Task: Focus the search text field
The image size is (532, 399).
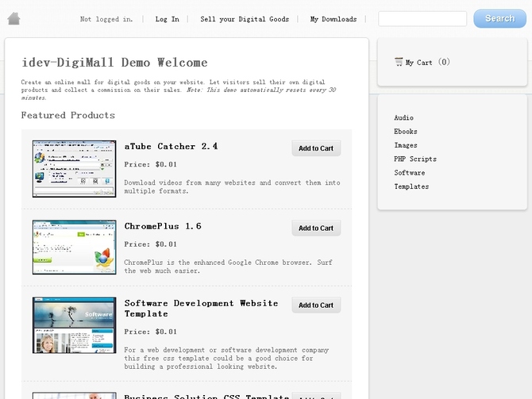Action: tap(422, 19)
